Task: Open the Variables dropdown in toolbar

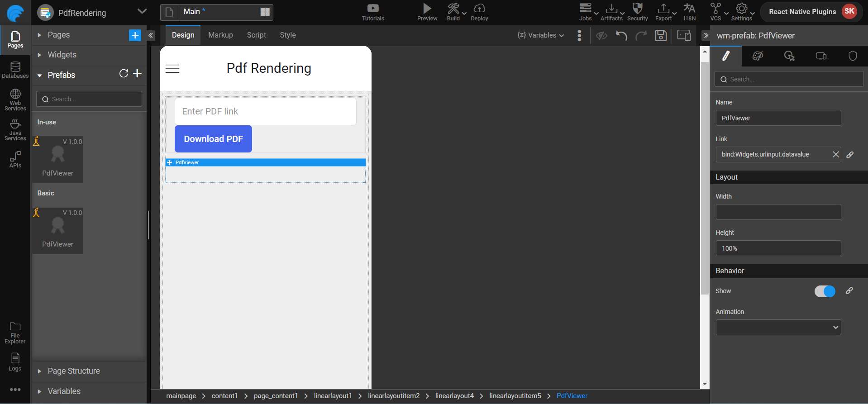Action: (541, 35)
